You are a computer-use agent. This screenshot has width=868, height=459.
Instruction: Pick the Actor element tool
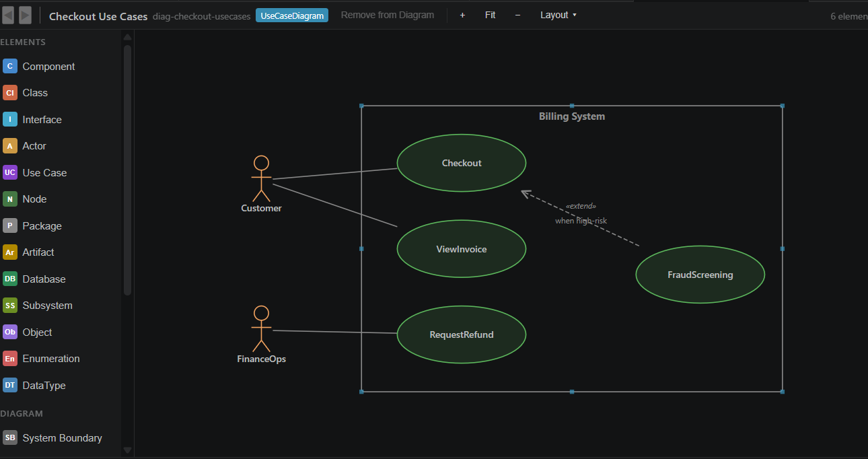(x=37, y=145)
